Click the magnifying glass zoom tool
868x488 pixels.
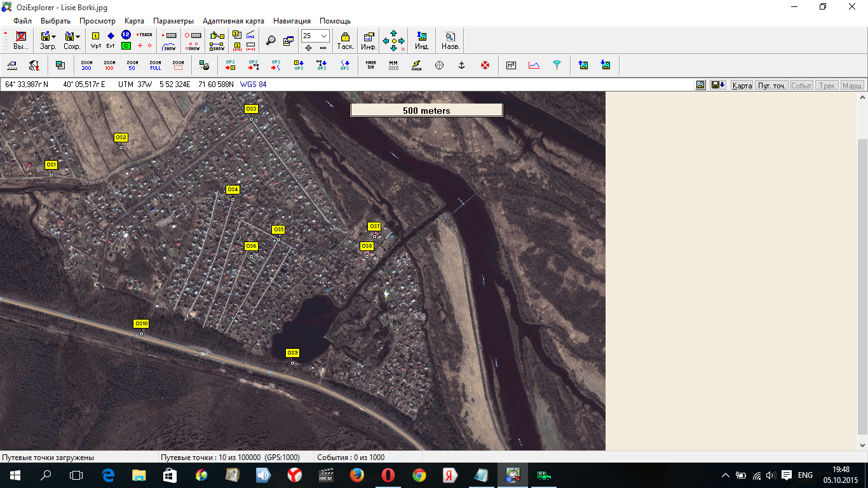pos(271,41)
